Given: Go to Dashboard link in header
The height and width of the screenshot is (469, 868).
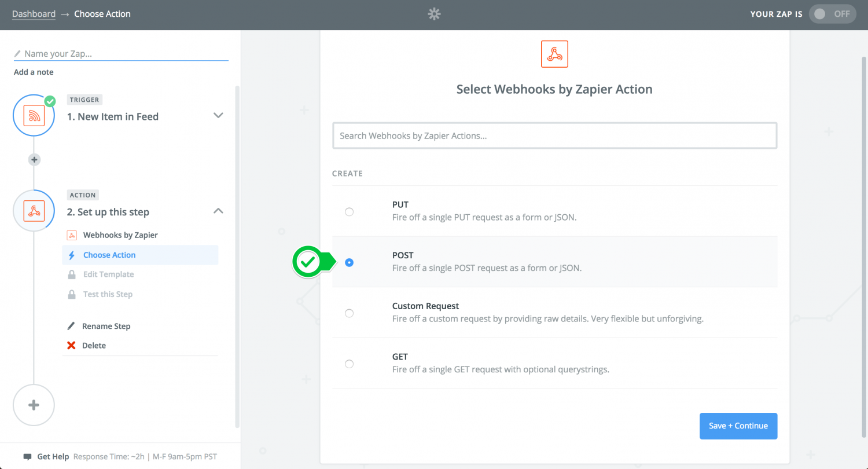Looking at the screenshot, I should 34,14.
